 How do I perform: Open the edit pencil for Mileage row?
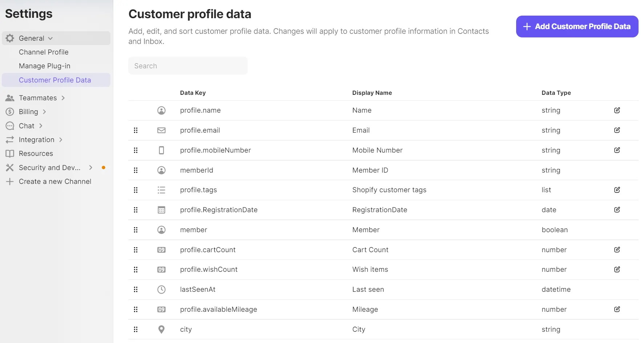point(617,309)
